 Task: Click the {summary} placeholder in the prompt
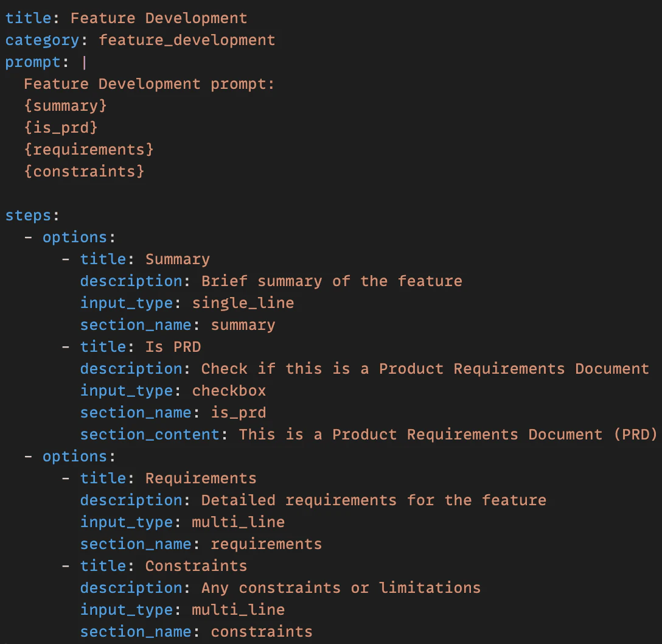tap(65, 105)
